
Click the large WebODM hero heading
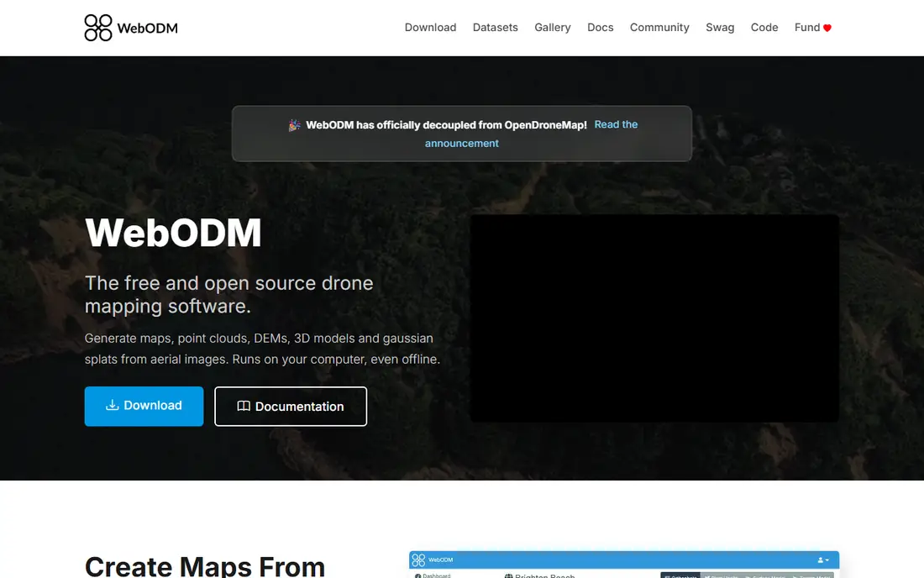173,233
